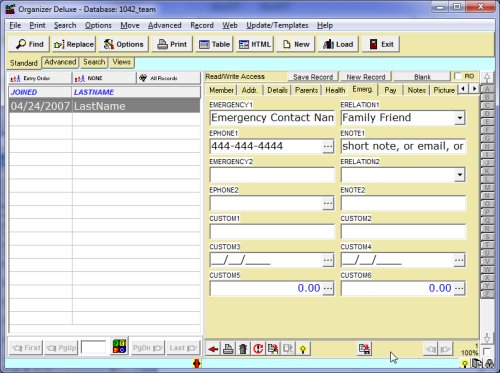Jump to letter A in alphabet index
The height and width of the screenshot is (373, 500).
(x=487, y=89)
